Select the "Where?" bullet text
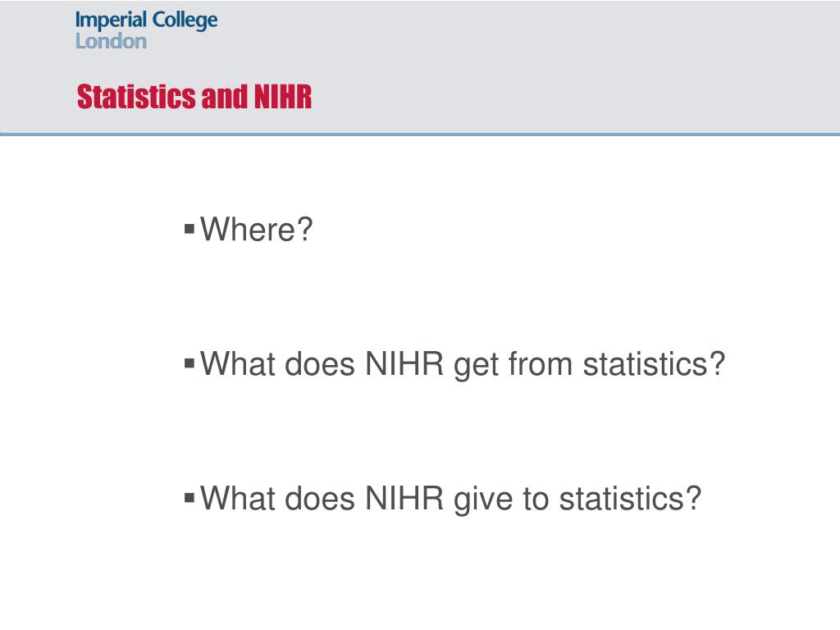The image size is (840, 630). 256,230
